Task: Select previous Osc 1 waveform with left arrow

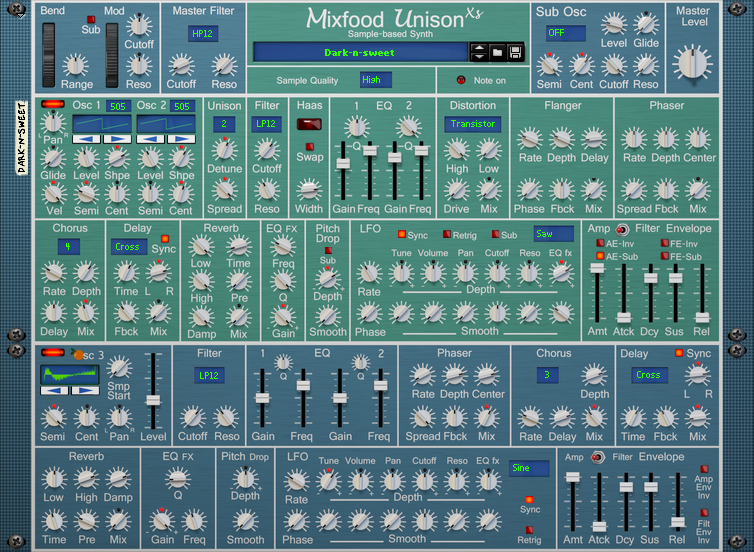Action: click(87, 139)
